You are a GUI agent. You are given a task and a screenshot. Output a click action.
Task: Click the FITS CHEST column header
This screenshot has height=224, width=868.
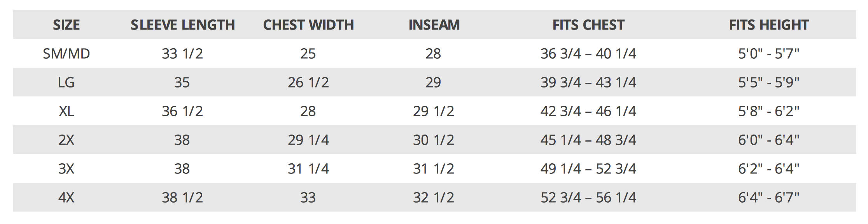588,25
